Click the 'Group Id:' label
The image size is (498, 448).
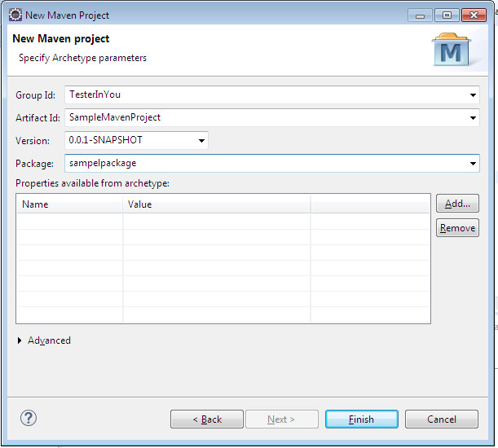35,95
